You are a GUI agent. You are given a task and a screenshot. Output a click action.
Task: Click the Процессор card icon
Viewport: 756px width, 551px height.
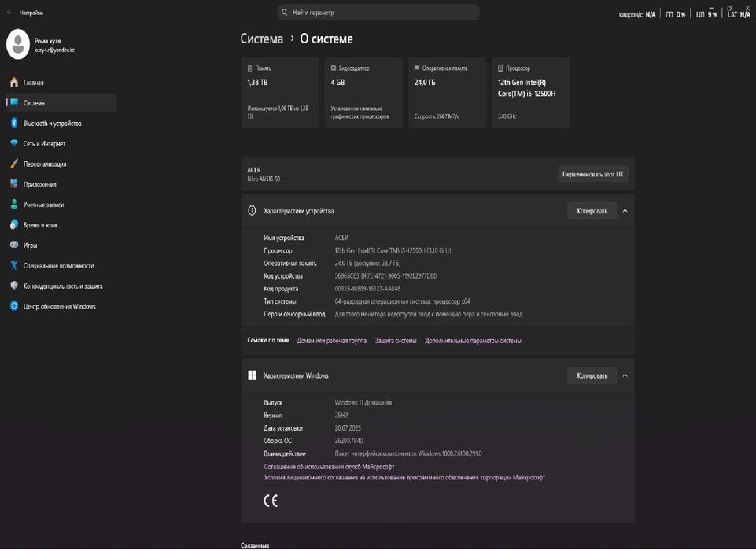[x=500, y=68]
